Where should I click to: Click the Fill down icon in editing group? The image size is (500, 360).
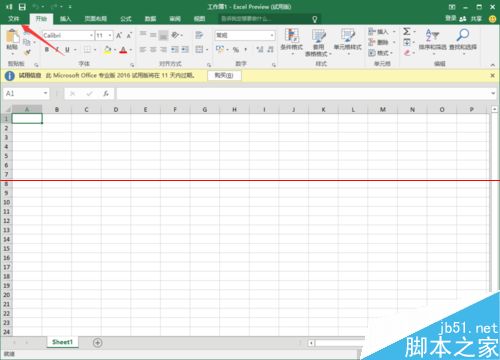pyautogui.click(x=407, y=42)
